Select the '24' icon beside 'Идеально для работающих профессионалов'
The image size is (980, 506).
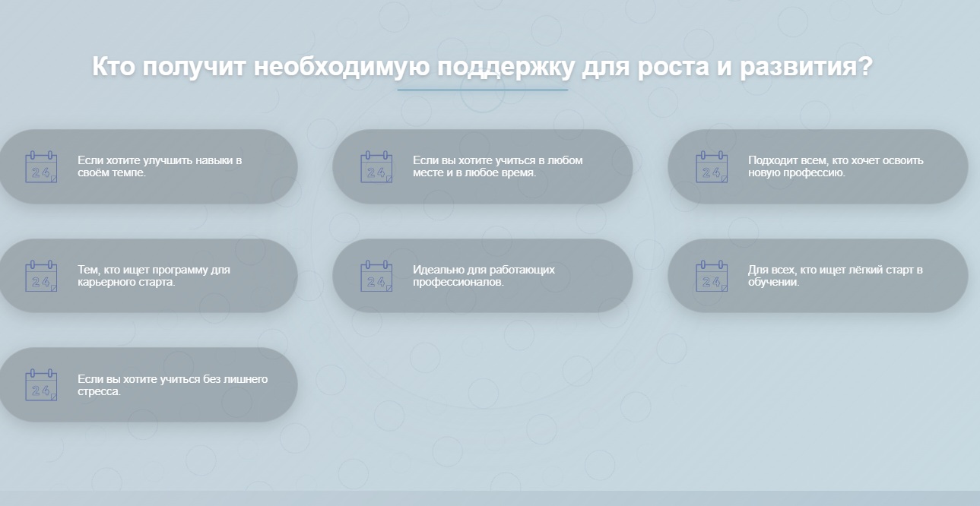(x=376, y=274)
